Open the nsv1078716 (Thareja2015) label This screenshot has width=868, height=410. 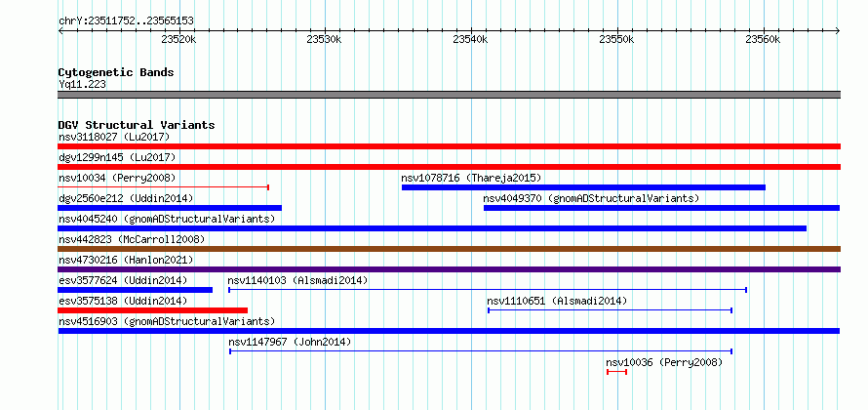(x=471, y=178)
